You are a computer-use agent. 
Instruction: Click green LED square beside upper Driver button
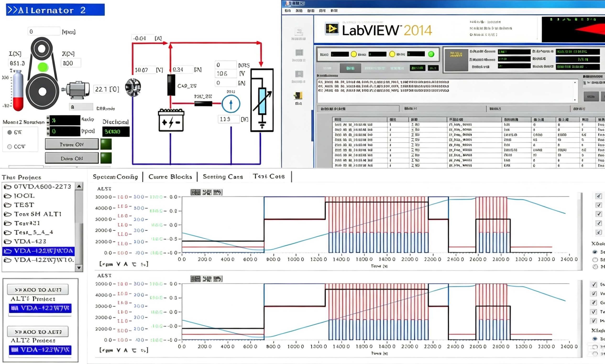tap(106, 144)
